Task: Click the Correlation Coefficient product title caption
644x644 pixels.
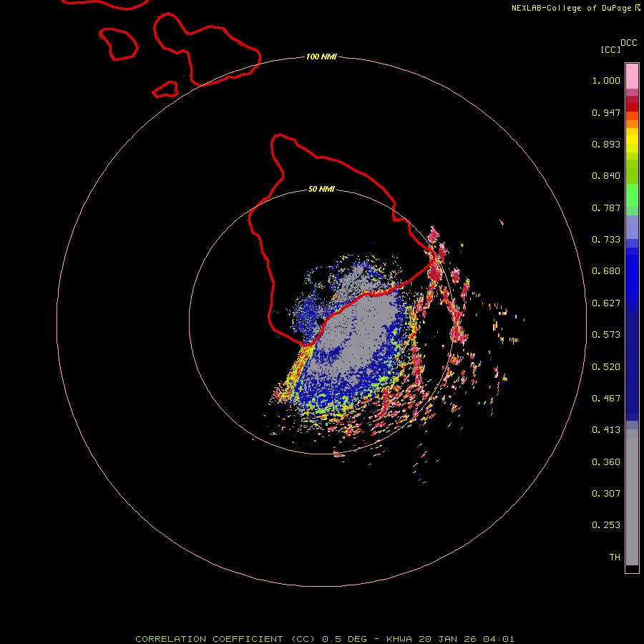Action: click(x=325, y=639)
